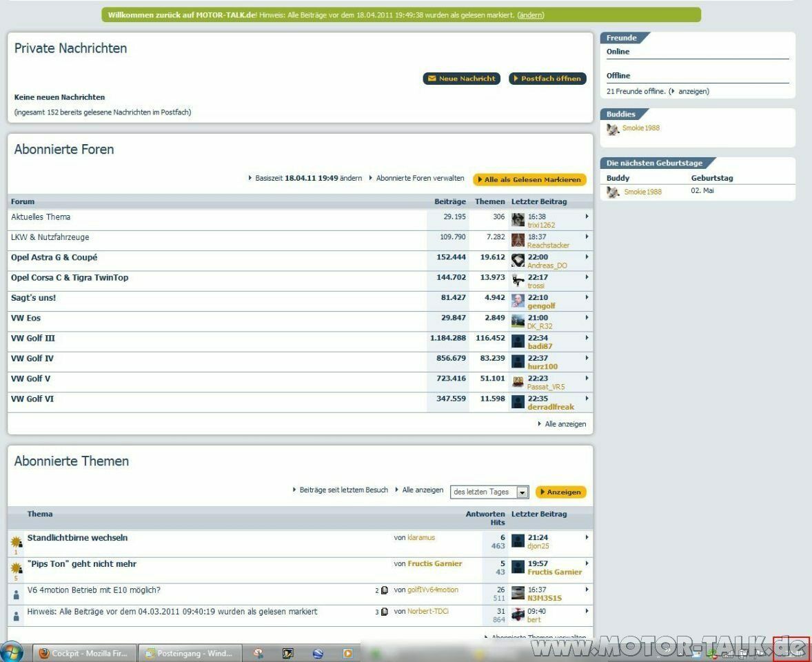Go to last post arrow in Standlichtbirne wechseln row

coord(587,538)
